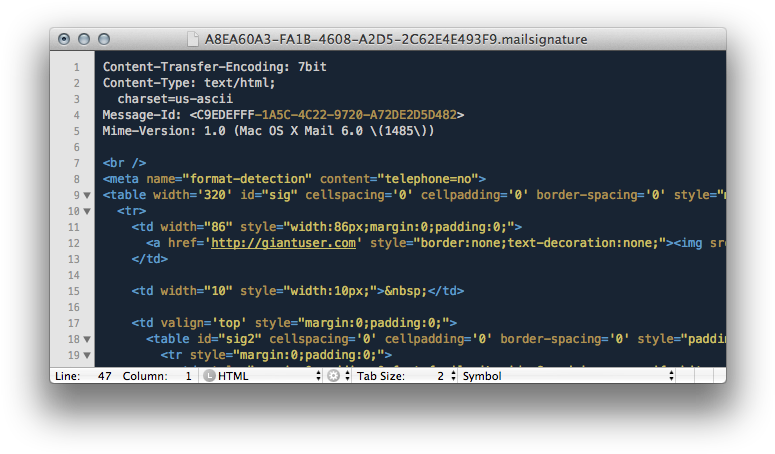
Task: Toggle fold for tr on line 19
Action: click(x=87, y=355)
